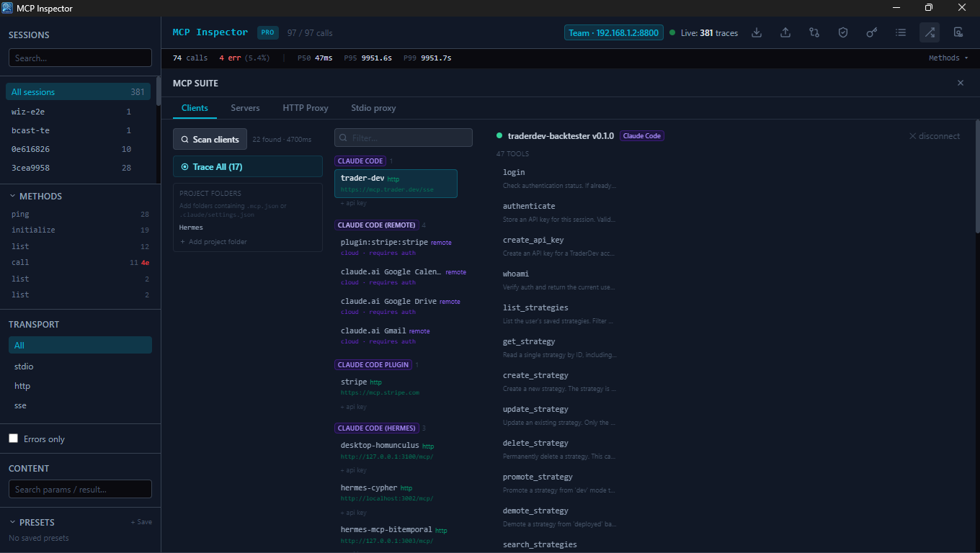Click the X icon beside disconnect
Viewport: 980px width, 553px height.
[x=912, y=136]
